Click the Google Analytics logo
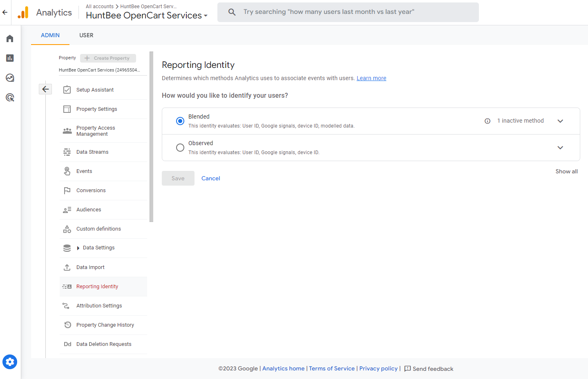 (x=23, y=13)
